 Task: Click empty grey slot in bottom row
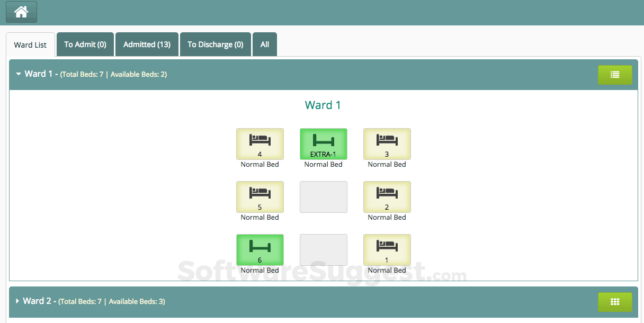click(323, 250)
